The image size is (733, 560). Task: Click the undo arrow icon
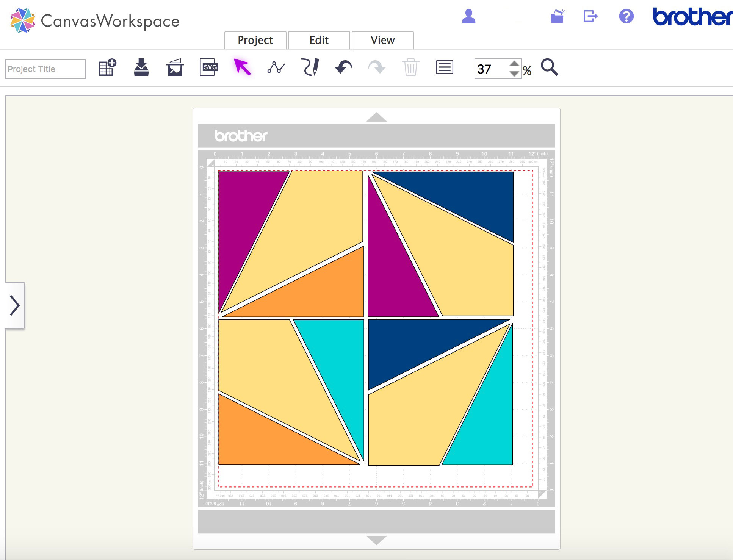click(343, 67)
